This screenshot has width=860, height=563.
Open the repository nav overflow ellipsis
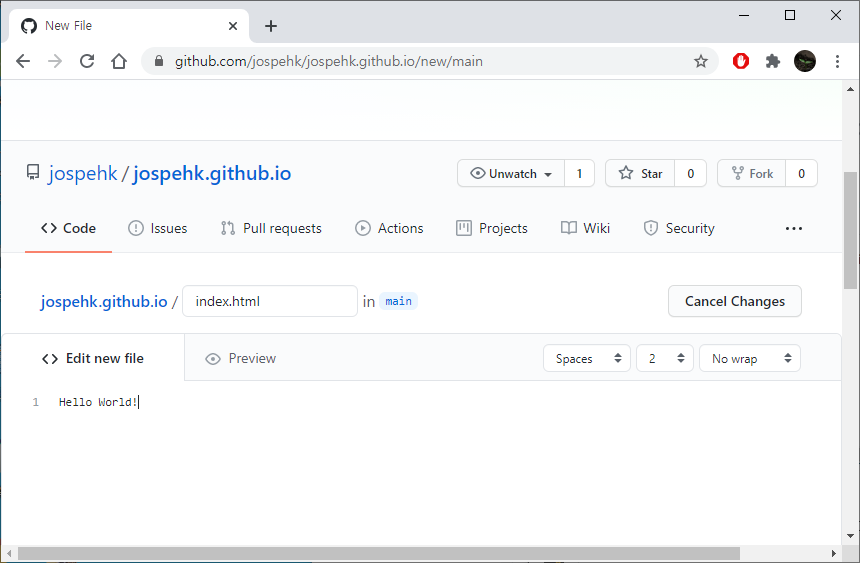(794, 228)
